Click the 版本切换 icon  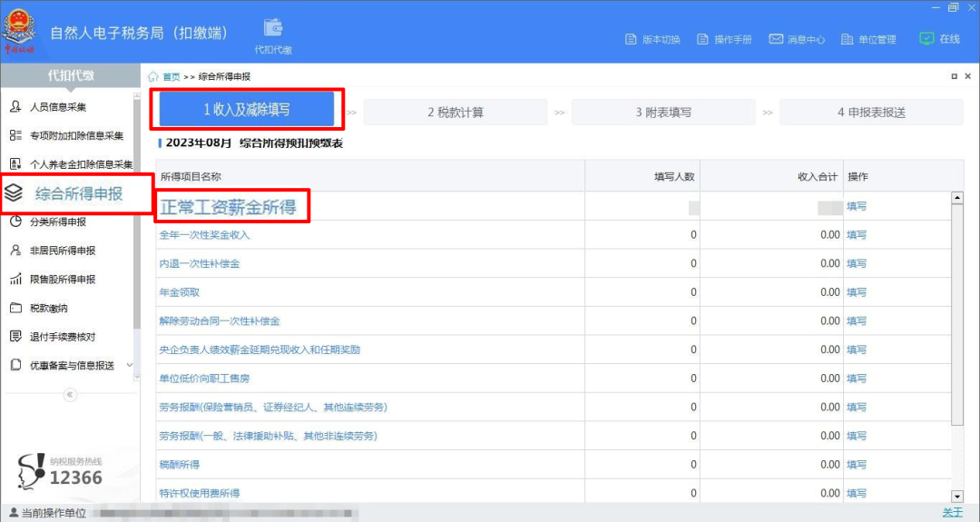click(631, 39)
